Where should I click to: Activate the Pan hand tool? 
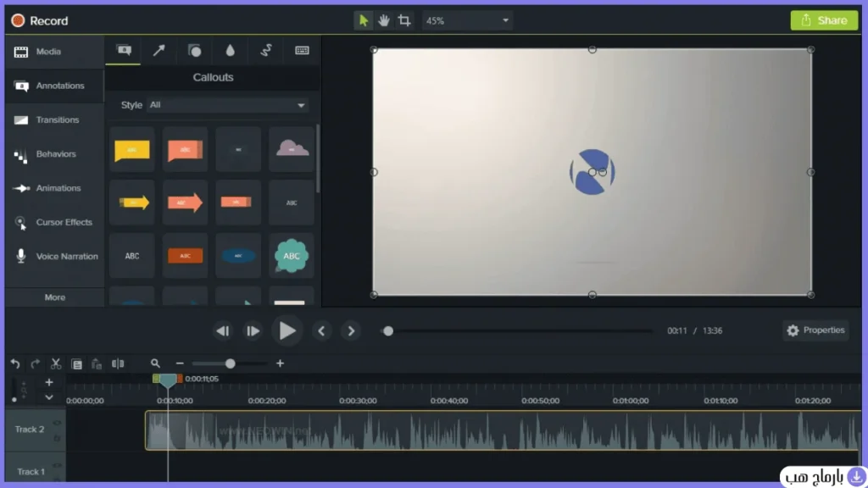click(384, 20)
